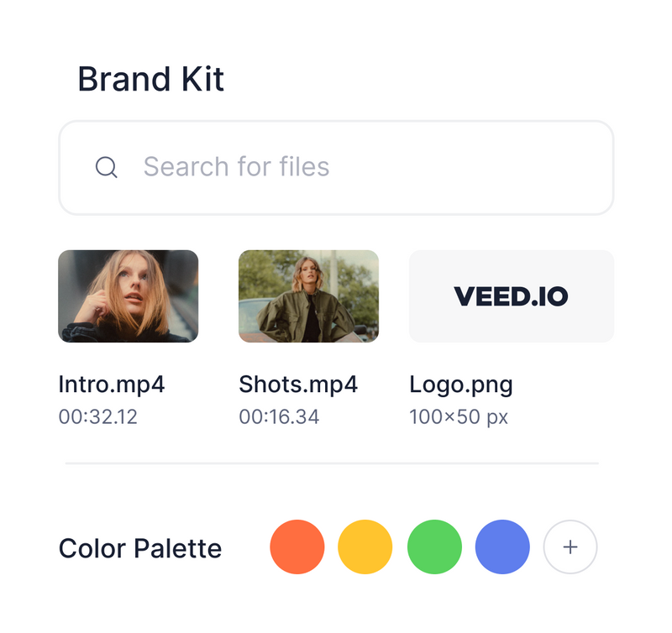The width and height of the screenshot is (672, 633).
Task: Click the Intro.mp4 file name
Action: coord(113,384)
